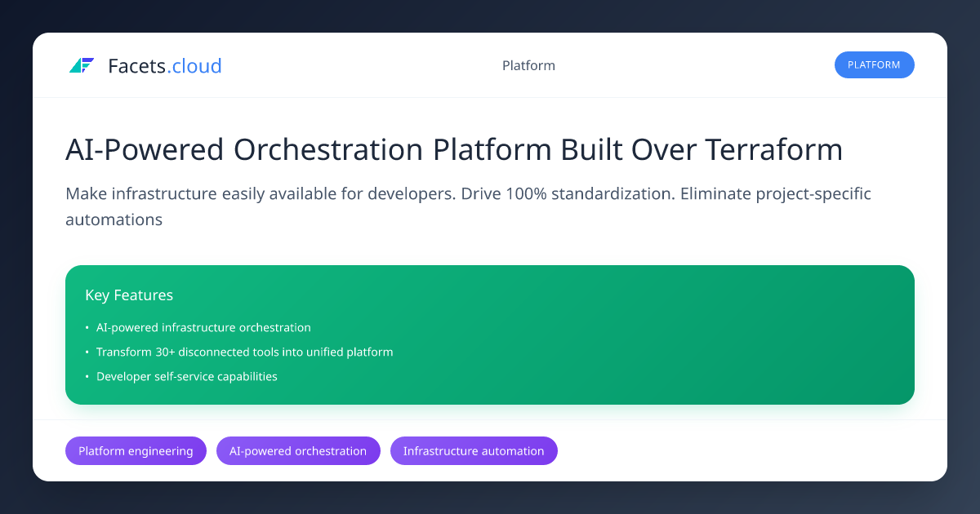The image size is (980, 514).
Task: Select the Platform label in header center
Action: pyautogui.click(x=528, y=65)
